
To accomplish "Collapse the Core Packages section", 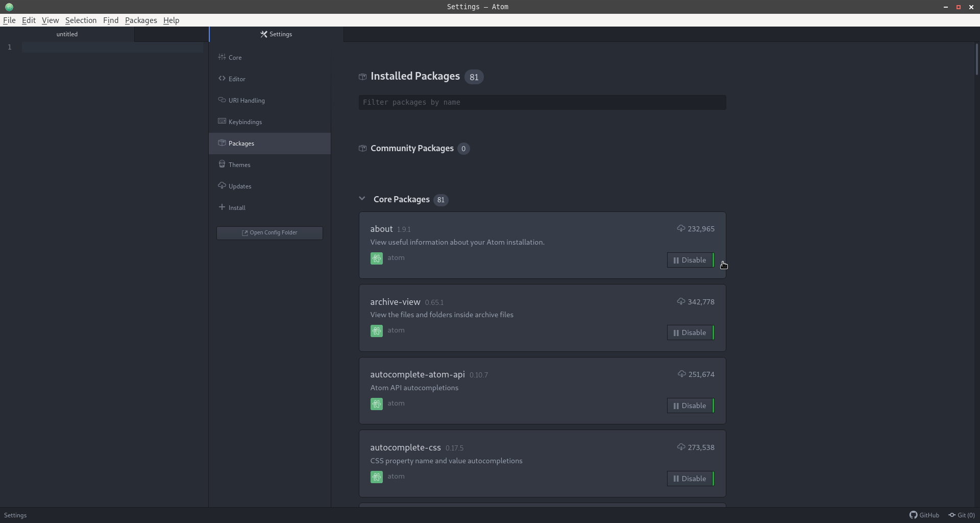I will pos(362,199).
